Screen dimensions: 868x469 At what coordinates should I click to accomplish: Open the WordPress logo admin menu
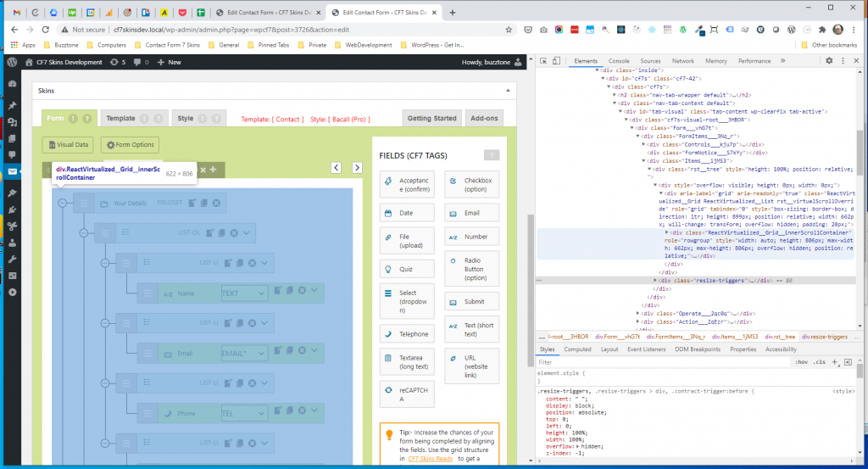(13, 62)
